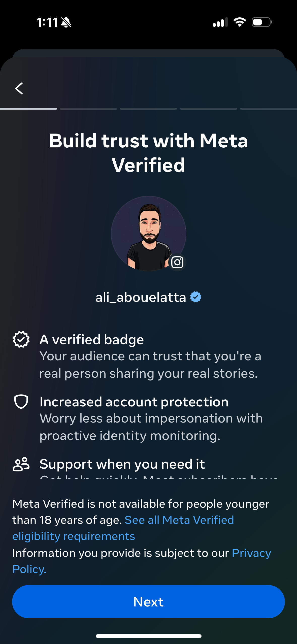The image size is (297, 644).
Task: Tap the Instagram logo badge on avatar
Action: 177,262
